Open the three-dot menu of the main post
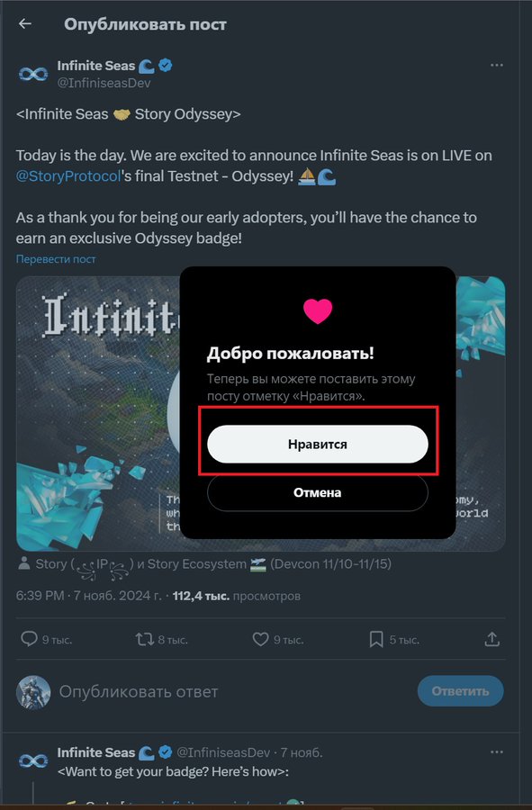 click(x=496, y=65)
